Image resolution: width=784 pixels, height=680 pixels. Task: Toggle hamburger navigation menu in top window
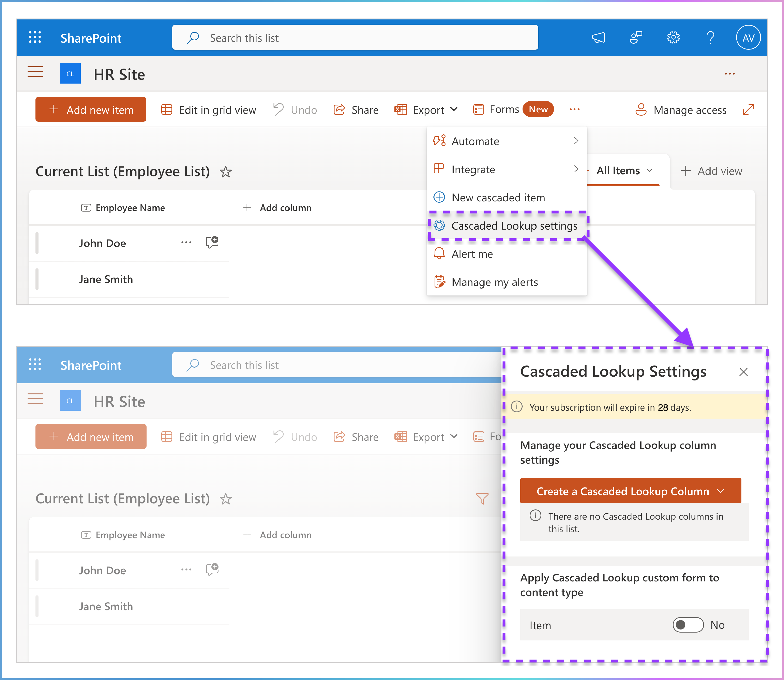tap(35, 72)
